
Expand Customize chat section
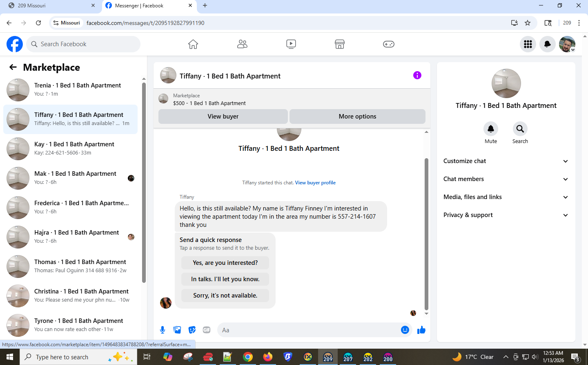click(x=506, y=161)
